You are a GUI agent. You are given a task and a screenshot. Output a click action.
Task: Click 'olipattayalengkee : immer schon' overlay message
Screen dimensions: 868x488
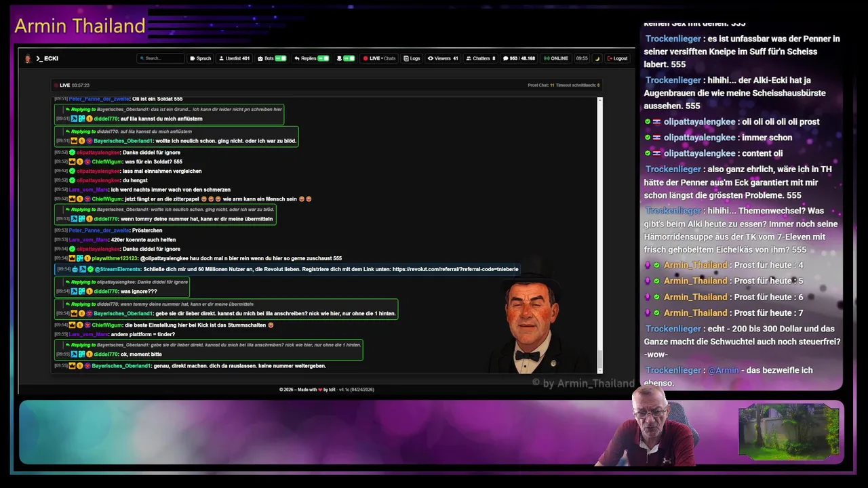click(x=718, y=138)
